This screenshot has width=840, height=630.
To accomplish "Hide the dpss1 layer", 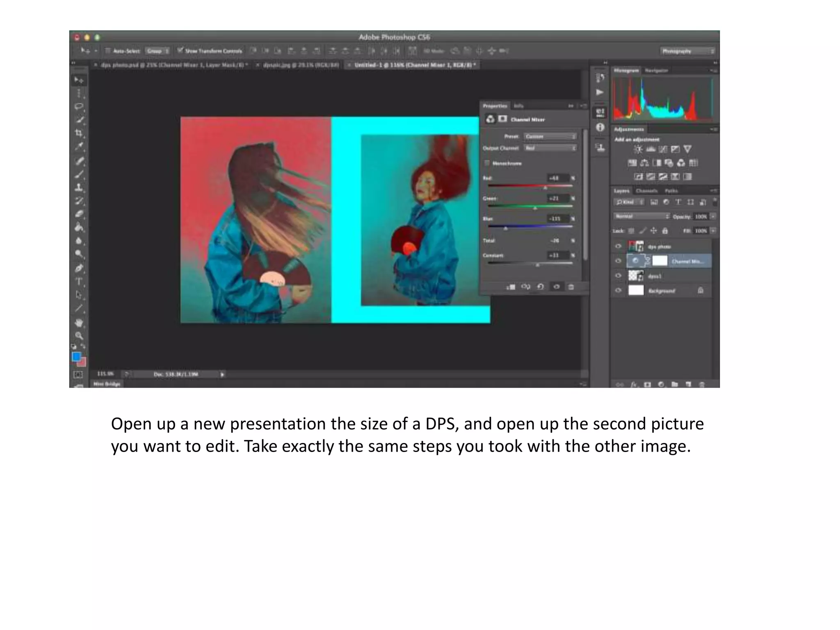I will point(619,276).
